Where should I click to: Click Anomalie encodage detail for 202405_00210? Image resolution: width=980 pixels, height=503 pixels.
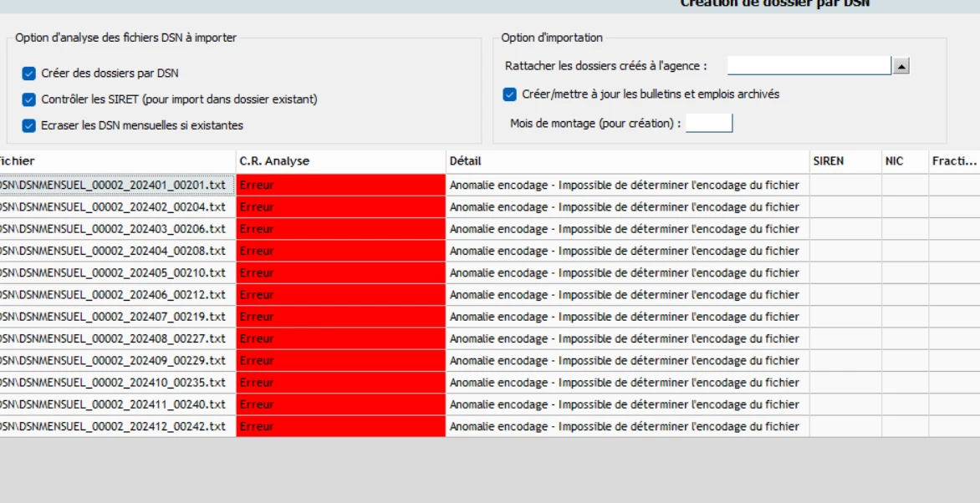point(627,272)
